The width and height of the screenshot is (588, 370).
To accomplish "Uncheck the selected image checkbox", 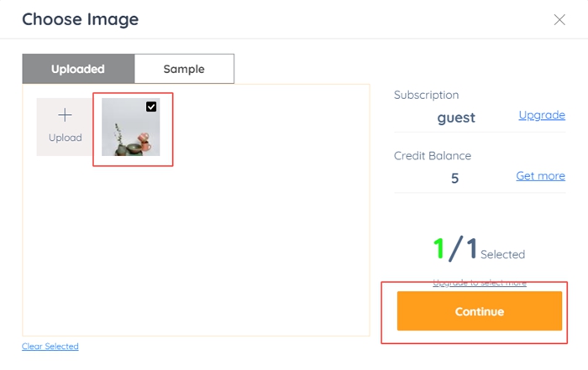I will (x=151, y=107).
